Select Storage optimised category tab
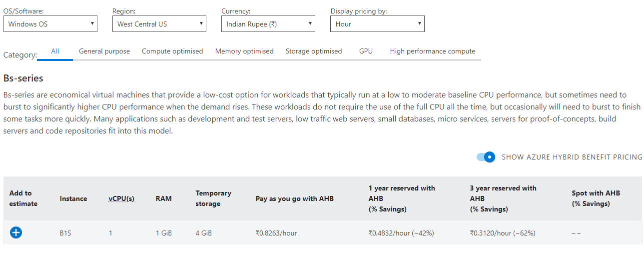This screenshot has width=644, height=270. [314, 51]
